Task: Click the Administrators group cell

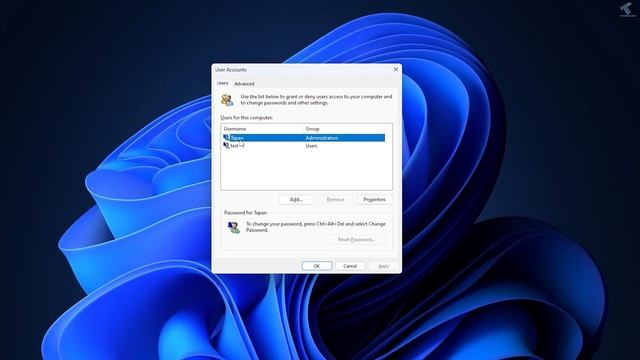Action: (x=322, y=138)
